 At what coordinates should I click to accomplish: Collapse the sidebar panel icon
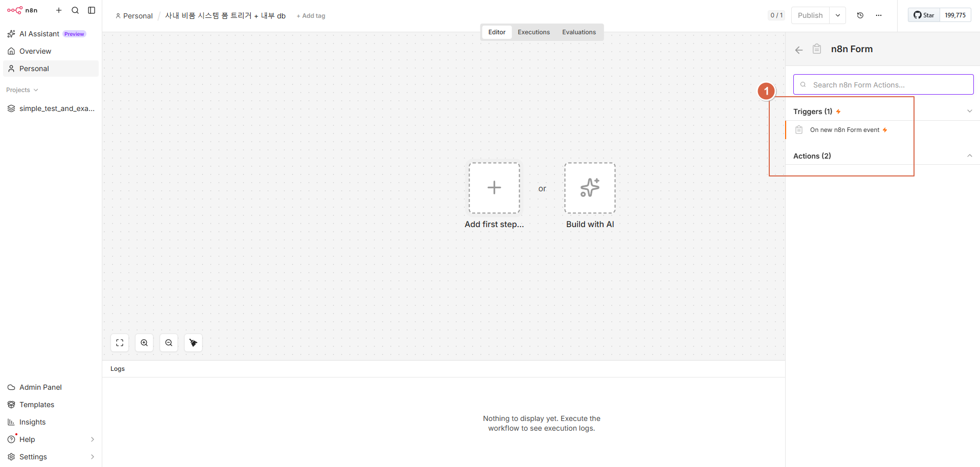click(92, 10)
